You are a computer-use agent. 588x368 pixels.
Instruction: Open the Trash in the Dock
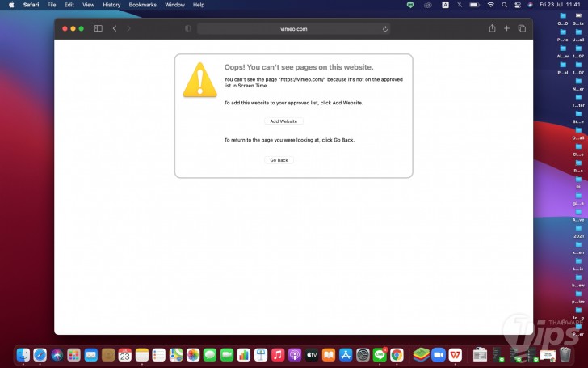(x=565, y=354)
